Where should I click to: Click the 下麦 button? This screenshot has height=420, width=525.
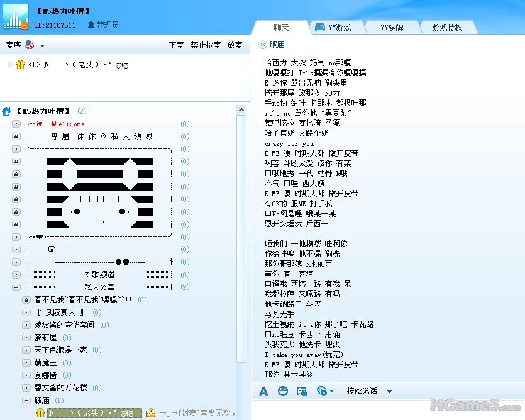[176, 45]
